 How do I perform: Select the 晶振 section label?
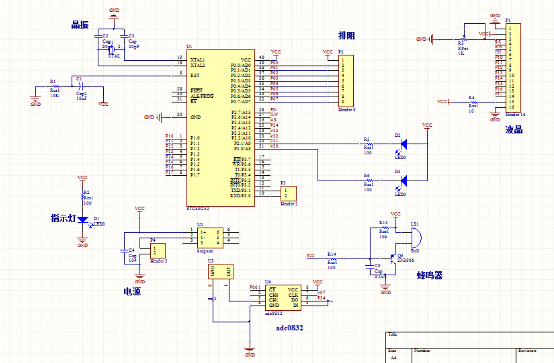(x=80, y=25)
